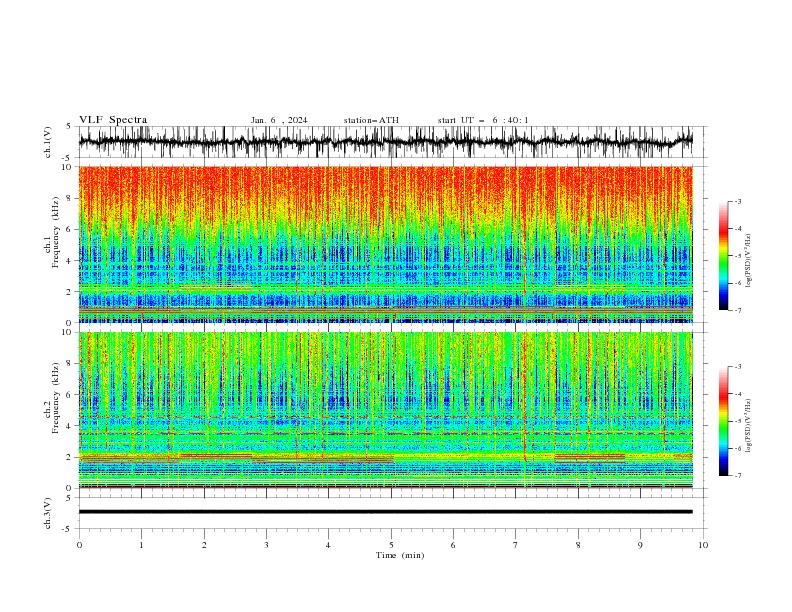
Task: Click the ch.1 voltage waveform plot
Action: (386, 142)
